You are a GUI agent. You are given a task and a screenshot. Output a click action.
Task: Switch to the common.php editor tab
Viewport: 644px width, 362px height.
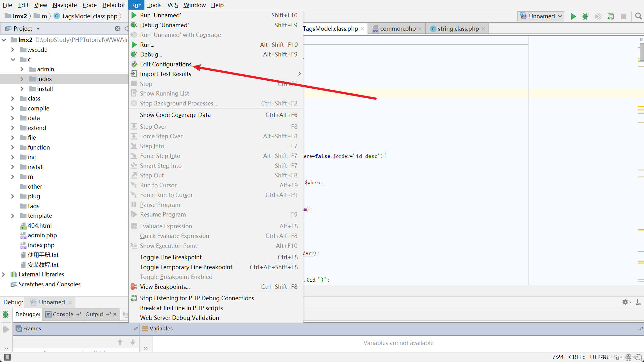[x=398, y=28]
